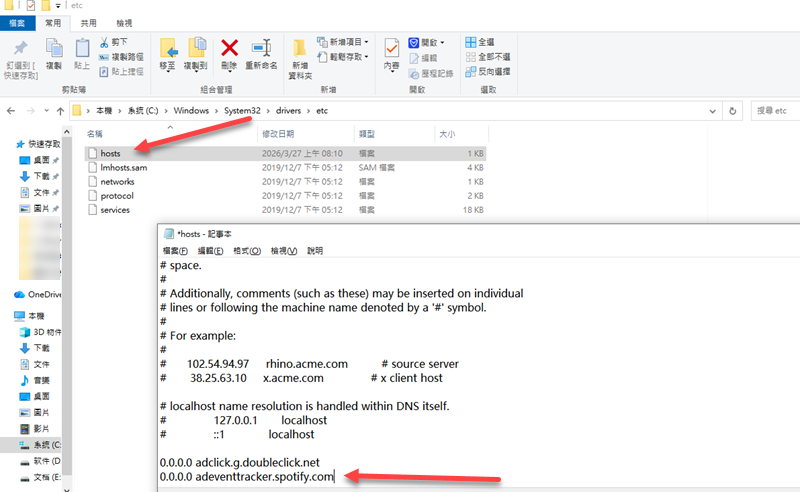Viewport: 800px width, 492px height.
Task: Expand the 新增項目 dropdown
Action: (x=343, y=42)
